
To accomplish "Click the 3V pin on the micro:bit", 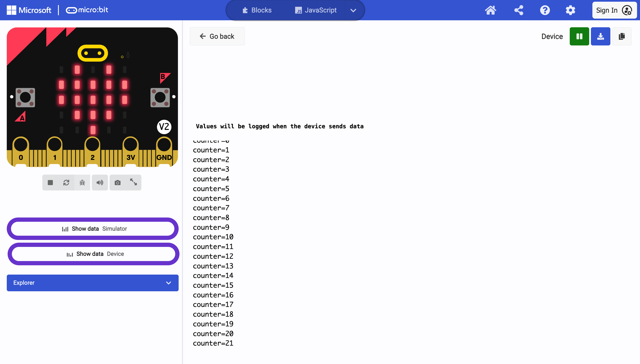I will tap(130, 151).
